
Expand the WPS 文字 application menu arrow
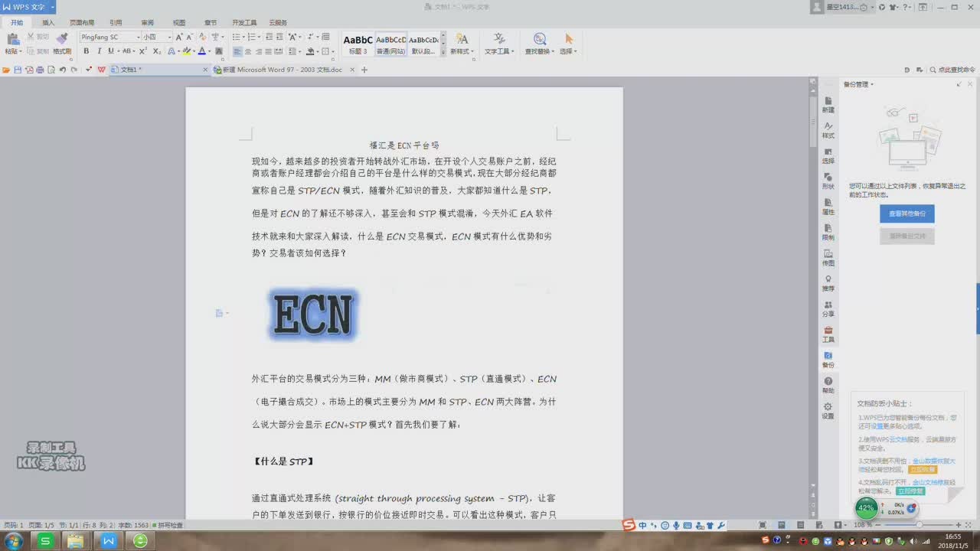click(52, 7)
